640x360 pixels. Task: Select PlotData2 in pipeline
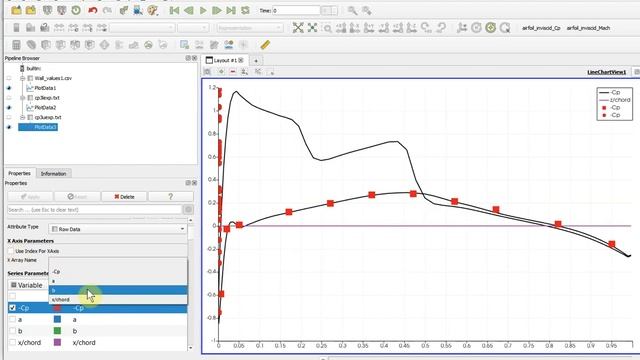[x=45, y=108]
